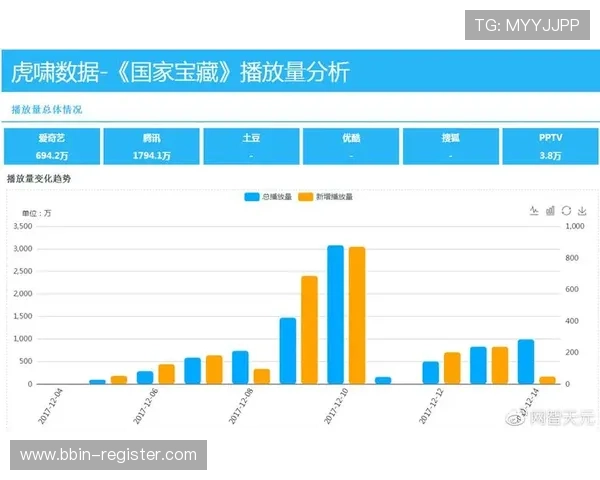Toggle the 总播放量 legend series

click(268, 197)
